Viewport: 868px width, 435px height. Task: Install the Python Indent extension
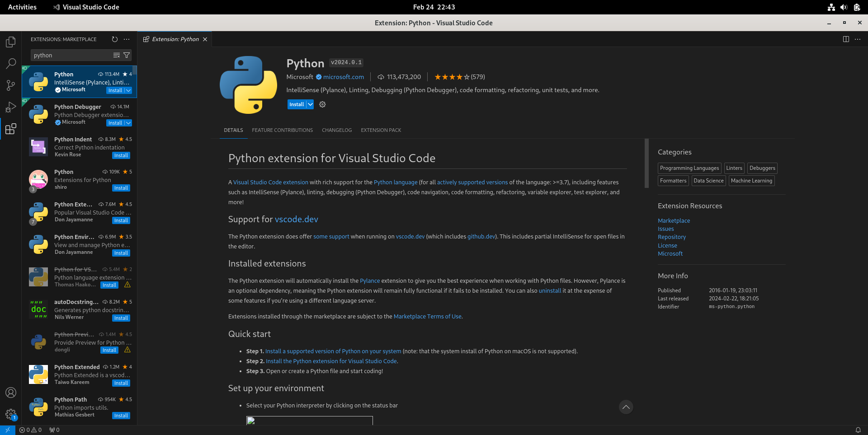point(121,155)
